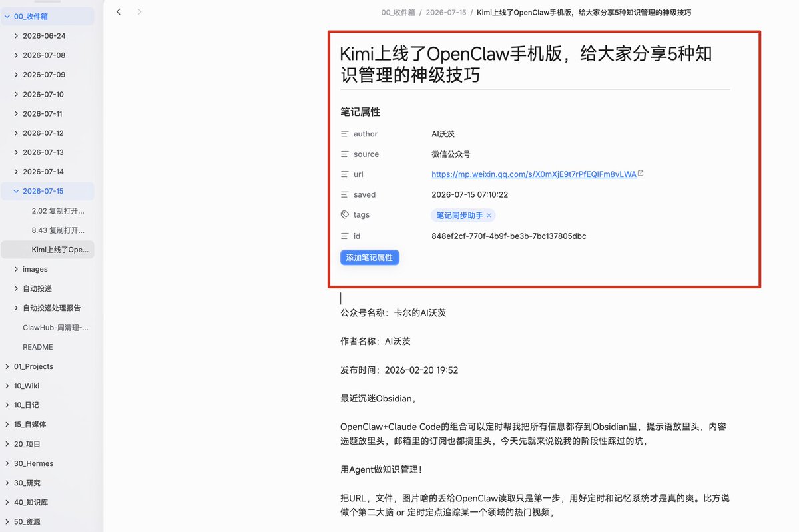Viewport: 799px width, 532px height.
Task: Expand the 30_研究 folder
Action: pos(7,483)
